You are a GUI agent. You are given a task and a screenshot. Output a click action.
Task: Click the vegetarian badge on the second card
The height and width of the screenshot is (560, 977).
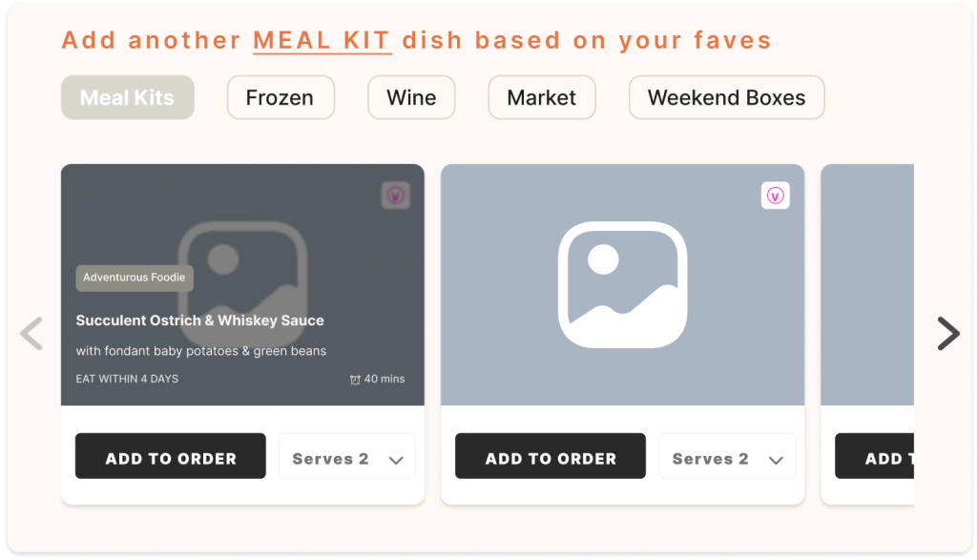(775, 196)
